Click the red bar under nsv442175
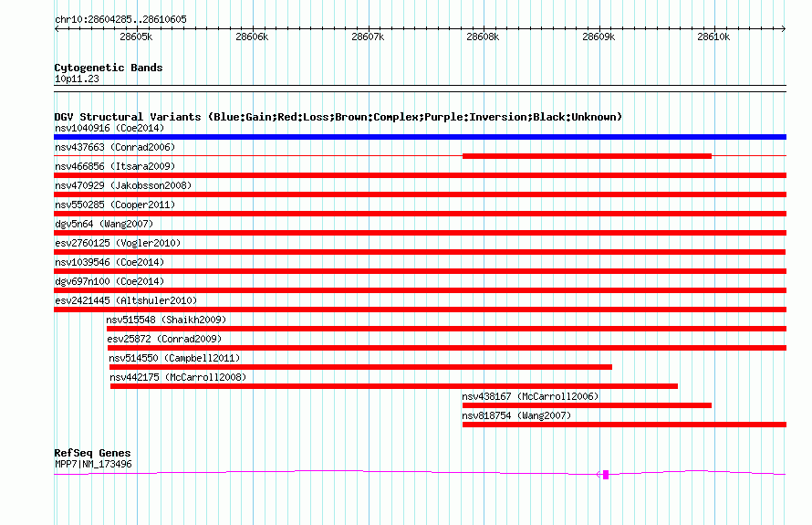This screenshot has width=812, height=525. click(x=394, y=386)
